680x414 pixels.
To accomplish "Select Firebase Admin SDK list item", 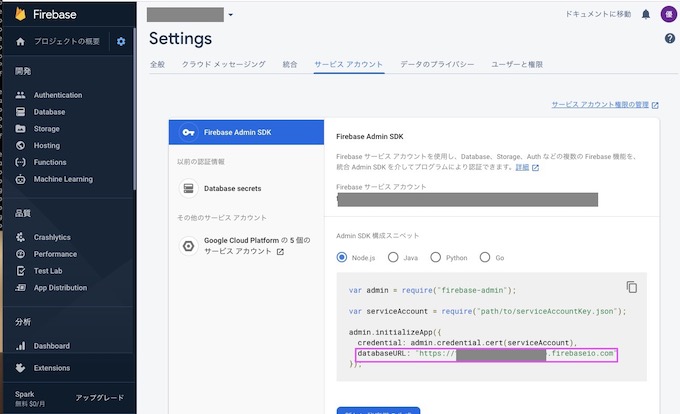I will 246,132.
